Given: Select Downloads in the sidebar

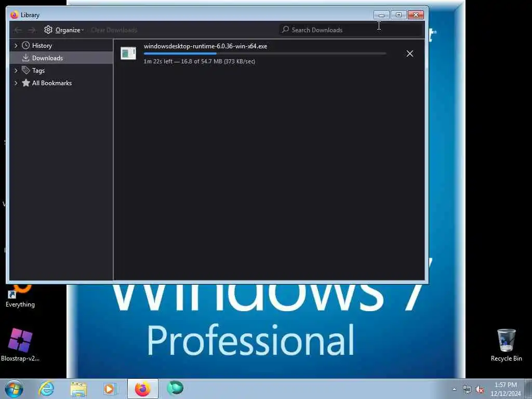Looking at the screenshot, I should point(61,58).
